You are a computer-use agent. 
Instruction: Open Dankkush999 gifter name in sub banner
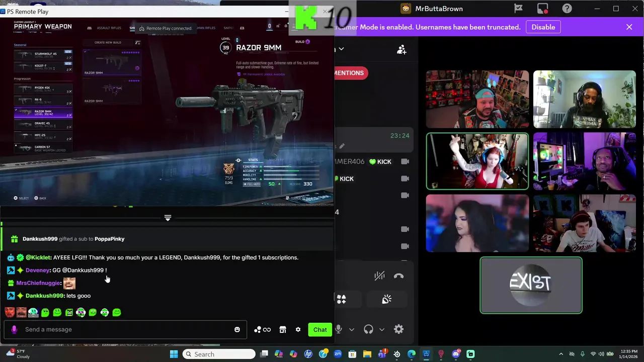point(40,239)
